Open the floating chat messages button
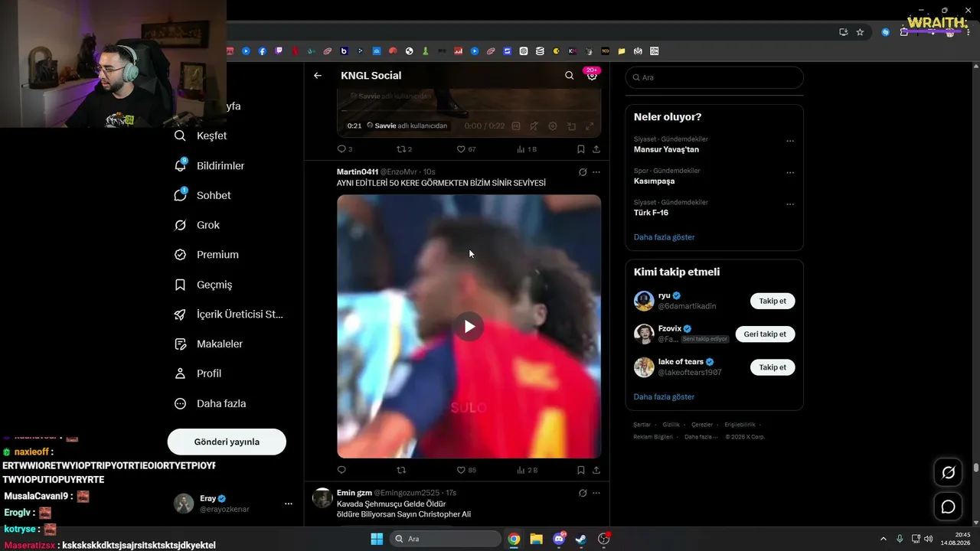 (948, 507)
